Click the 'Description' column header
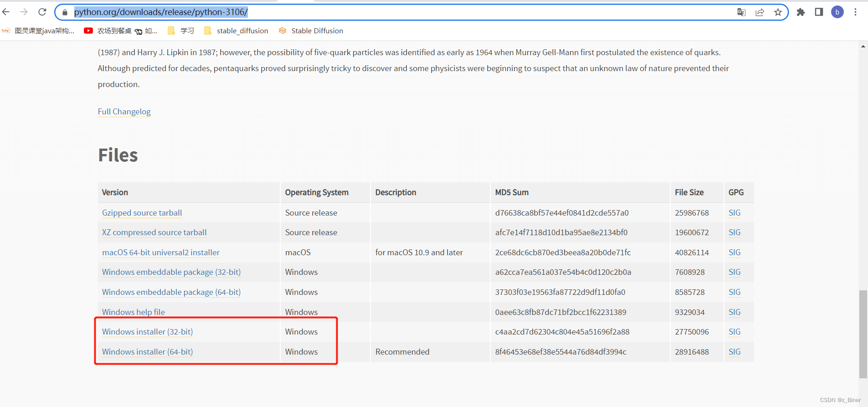868x407 pixels. point(395,192)
